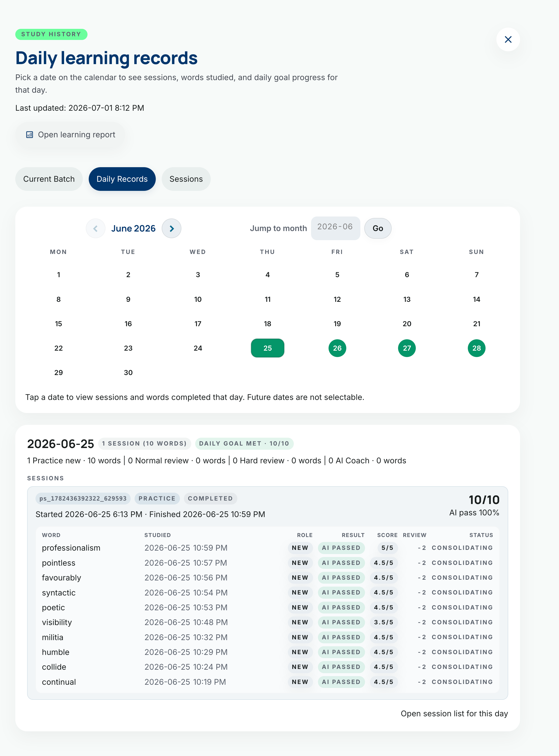Click the 2026-06-25 date heading
This screenshot has width=559, height=756.
coord(61,444)
